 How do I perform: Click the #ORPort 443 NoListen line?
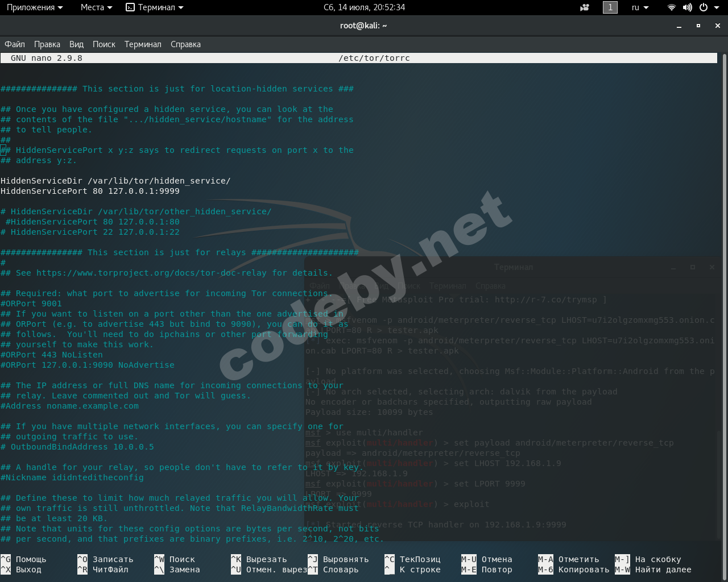pyautogui.click(x=52, y=355)
